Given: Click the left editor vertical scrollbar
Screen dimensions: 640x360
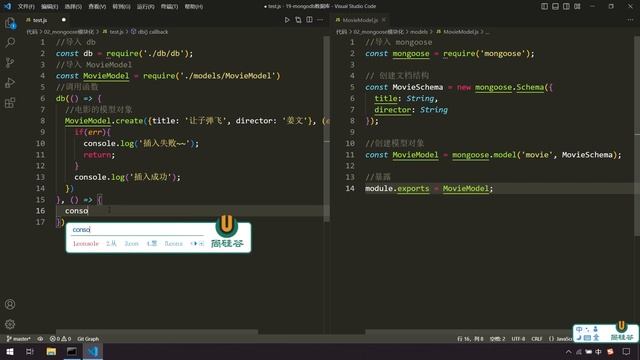Looking at the screenshot, I should pos(327,129).
